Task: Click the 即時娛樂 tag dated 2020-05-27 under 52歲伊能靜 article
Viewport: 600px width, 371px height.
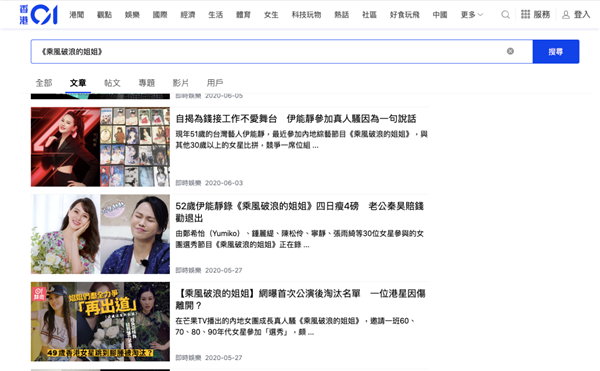Action: (x=188, y=270)
